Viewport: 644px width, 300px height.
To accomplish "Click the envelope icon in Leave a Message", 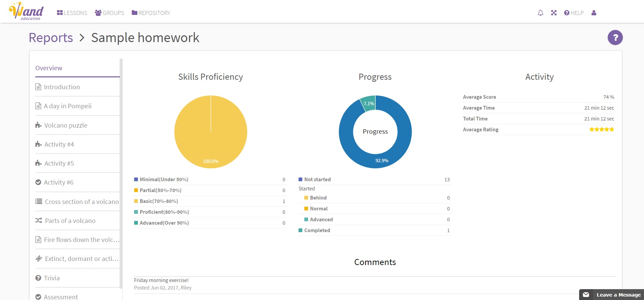I will pos(586,295).
